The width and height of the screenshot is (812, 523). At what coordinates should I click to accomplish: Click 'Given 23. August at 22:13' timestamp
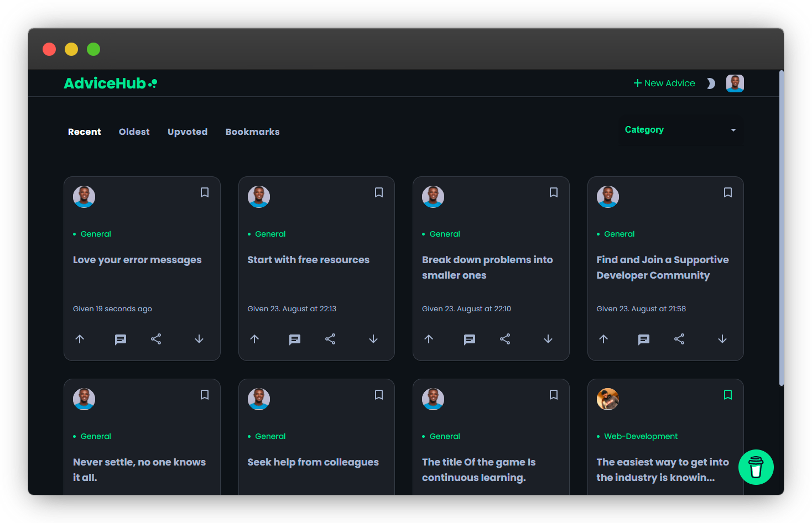(292, 309)
